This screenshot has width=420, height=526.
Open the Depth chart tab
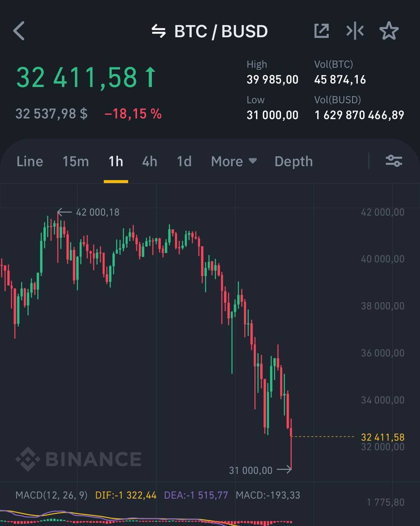coord(294,161)
